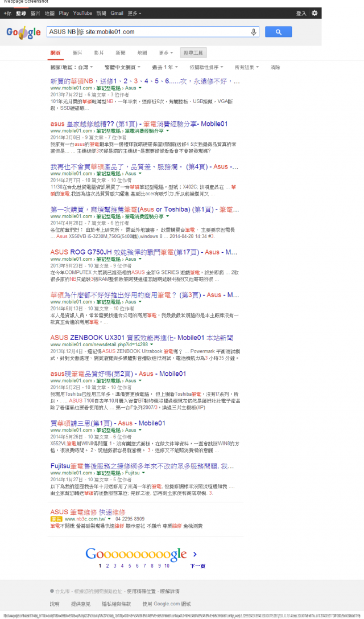The width and height of the screenshot is (364, 619).
Task: Open the 更多 dropdown in black top bar
Action: [x=134, y=13]
